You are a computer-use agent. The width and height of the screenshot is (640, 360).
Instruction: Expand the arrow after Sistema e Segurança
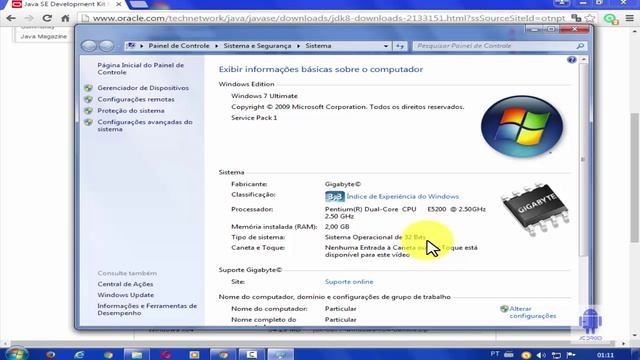click(x=298, y=46)
